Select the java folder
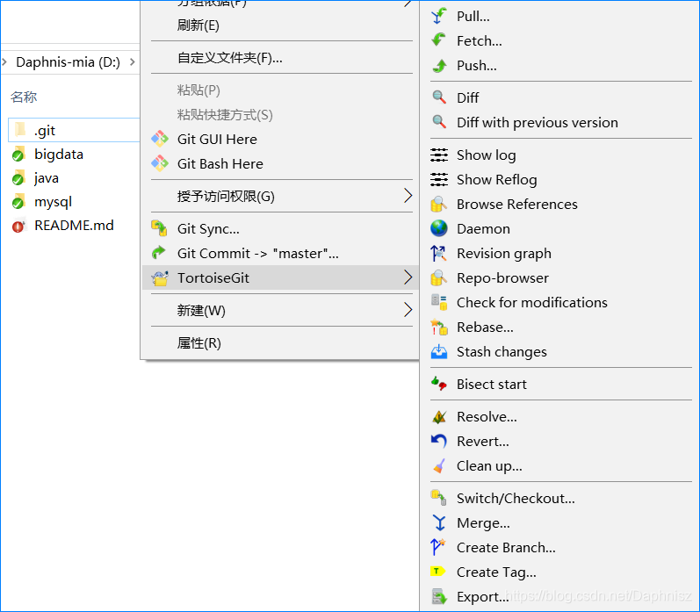This screenshot has height=612, width=700. [46, 177]
